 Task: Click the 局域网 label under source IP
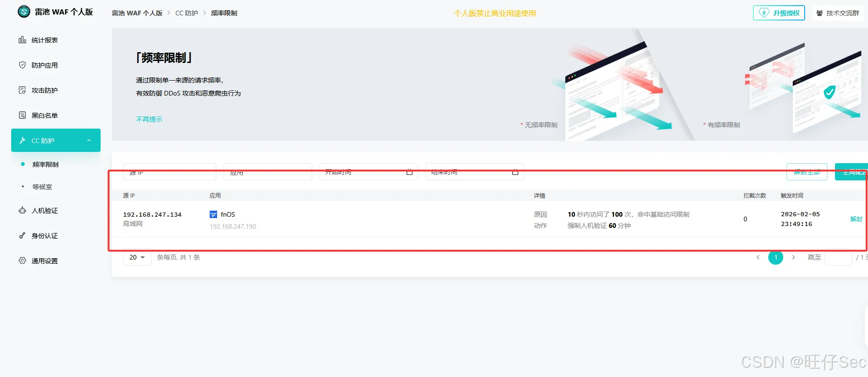[133, 224]
